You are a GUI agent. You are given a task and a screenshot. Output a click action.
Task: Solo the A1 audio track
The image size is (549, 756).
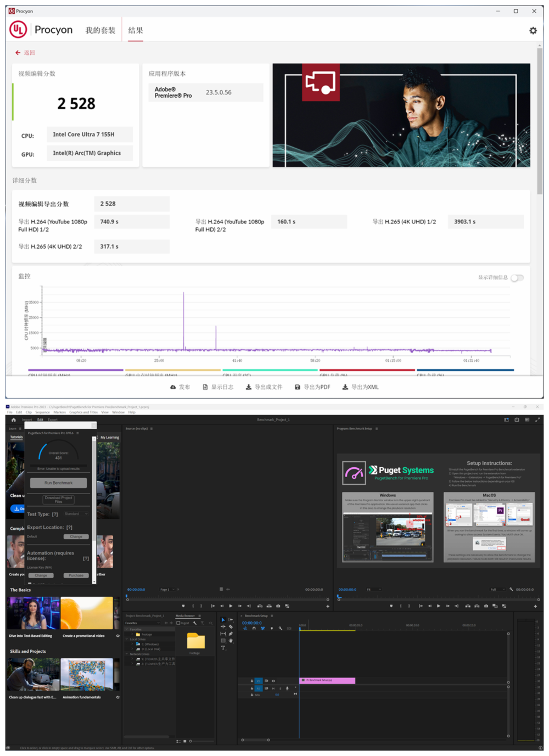pyautogui.click(x=281, y=688)
